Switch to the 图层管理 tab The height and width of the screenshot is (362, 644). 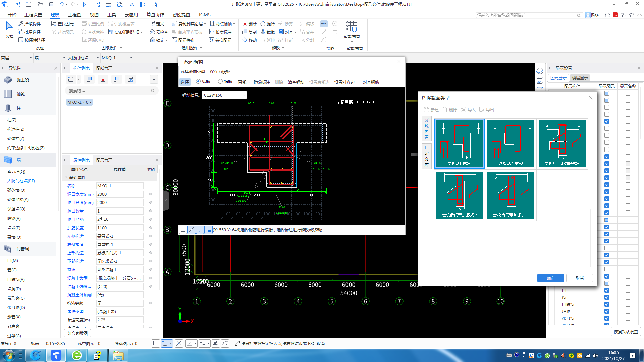pos(104,160)
